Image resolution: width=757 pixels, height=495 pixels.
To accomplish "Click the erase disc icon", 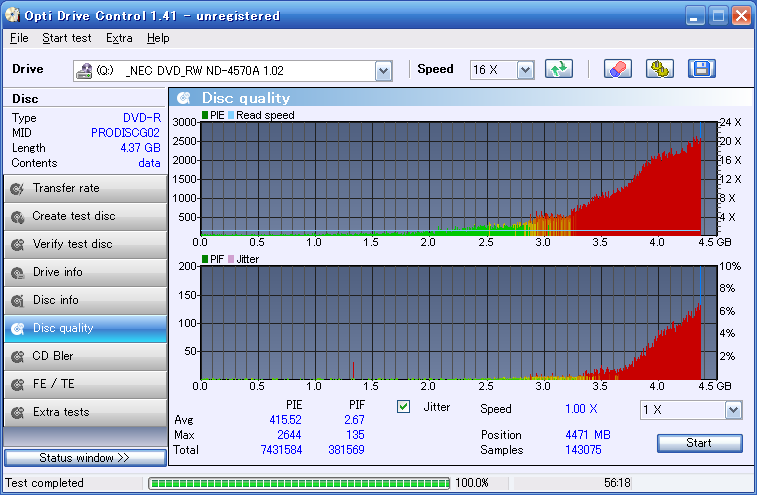I will 617,69.
